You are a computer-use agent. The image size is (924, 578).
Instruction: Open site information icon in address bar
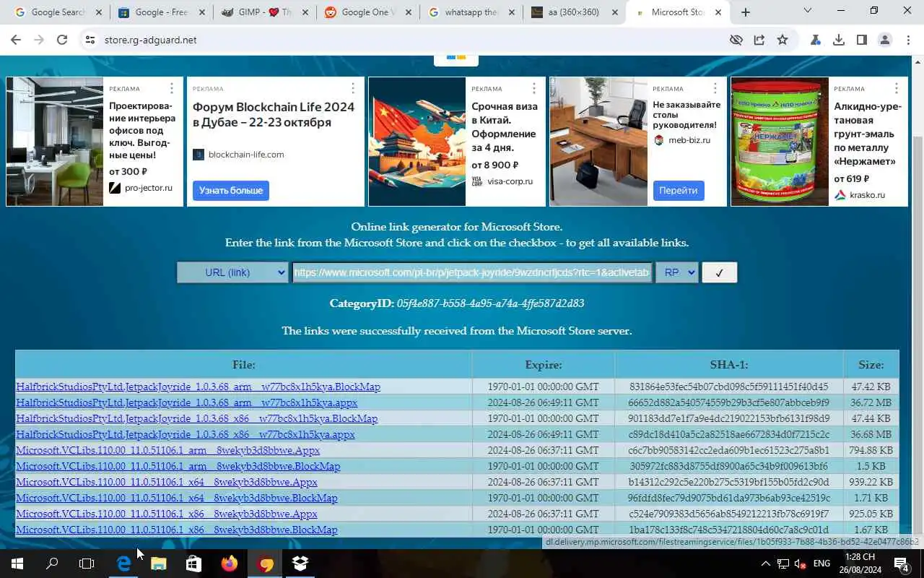click(x=90, y=40)
